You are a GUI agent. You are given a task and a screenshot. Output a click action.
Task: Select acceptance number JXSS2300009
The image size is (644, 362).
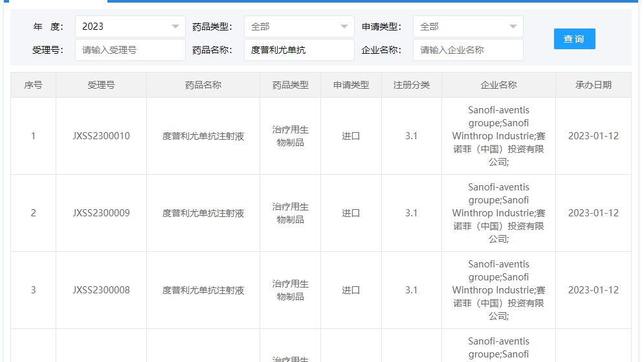[x=101, y=213]
